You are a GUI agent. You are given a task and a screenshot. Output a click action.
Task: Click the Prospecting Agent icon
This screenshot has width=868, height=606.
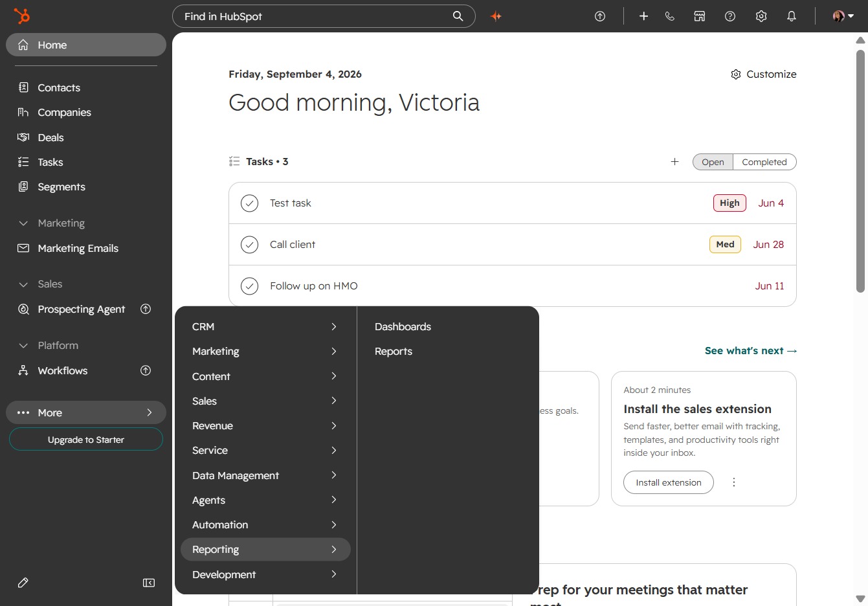click(x=23, y=309)
